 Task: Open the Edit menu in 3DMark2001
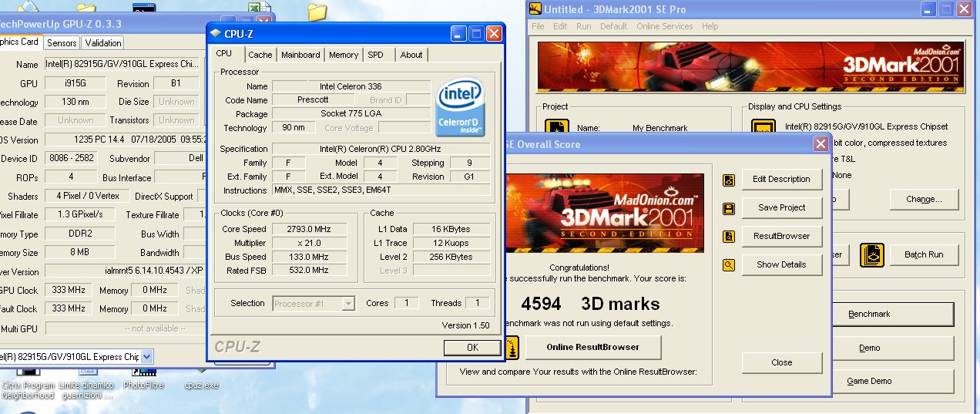(560, 26)
